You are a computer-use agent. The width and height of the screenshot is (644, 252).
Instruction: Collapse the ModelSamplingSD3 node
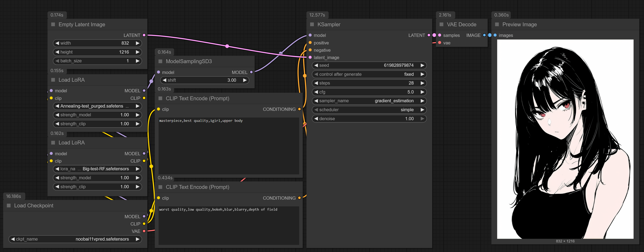[160, 62]
